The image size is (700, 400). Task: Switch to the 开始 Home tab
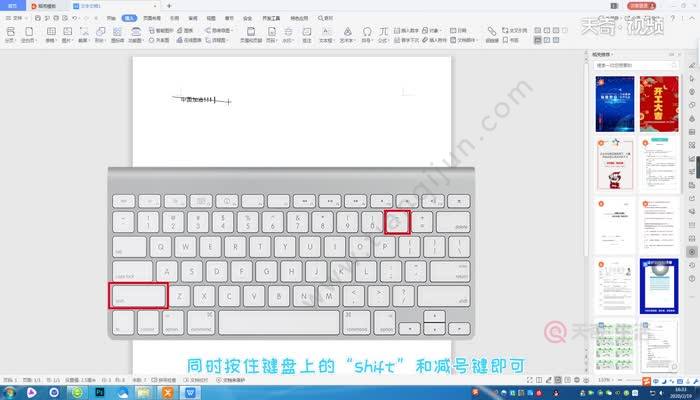(112, 18)
